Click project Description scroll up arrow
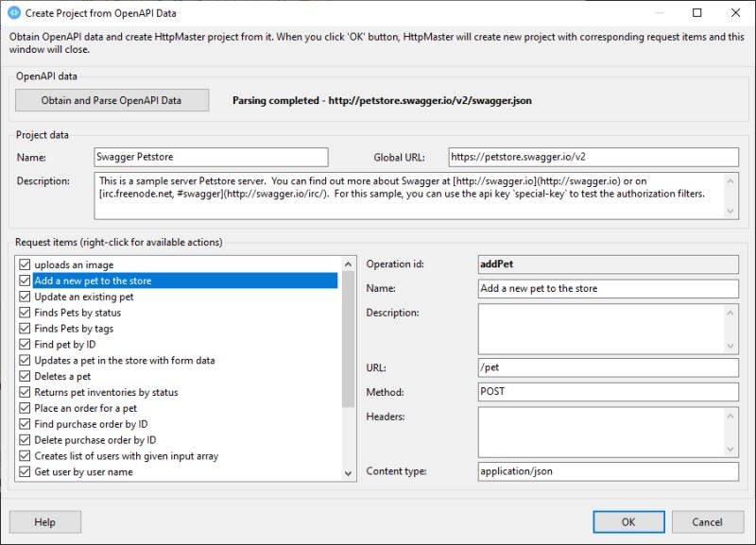Screen dimensions: 756x545 (730, 181)
